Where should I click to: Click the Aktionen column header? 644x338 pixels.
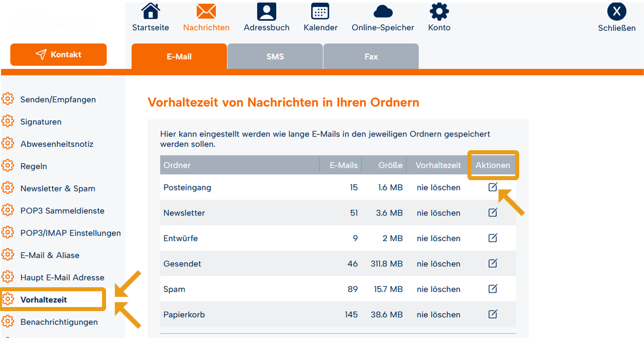pyautogui.click(x=493, y=165)
